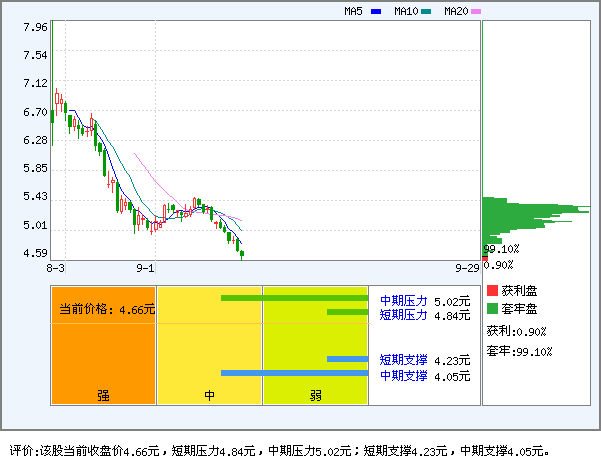Click the green 中期压力 indicator bar
601x456 pixels.
[294, 298]
